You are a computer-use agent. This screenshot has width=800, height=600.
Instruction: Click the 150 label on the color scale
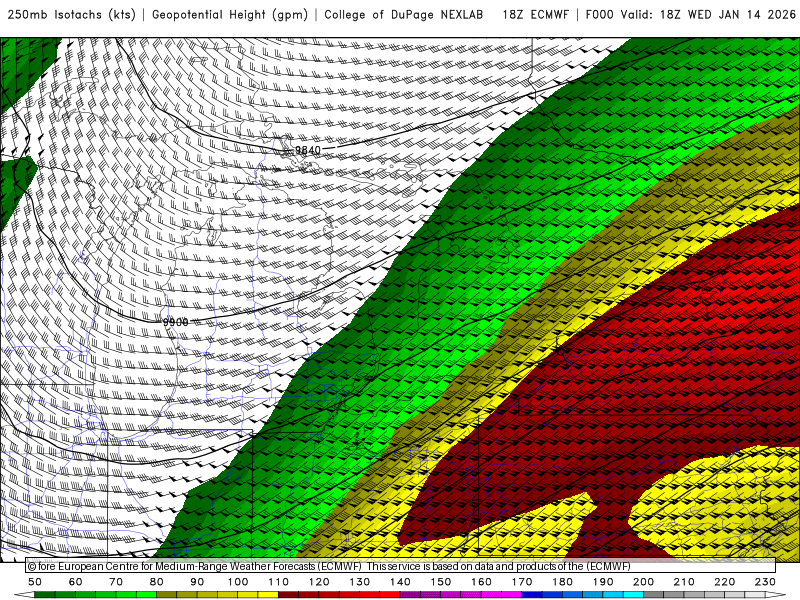pos(441,582)
